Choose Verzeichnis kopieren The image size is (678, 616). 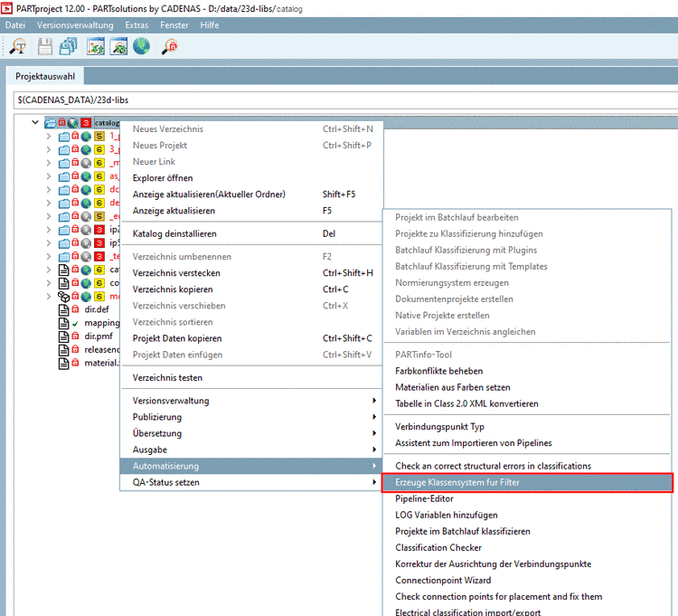(x=251, y=289)
